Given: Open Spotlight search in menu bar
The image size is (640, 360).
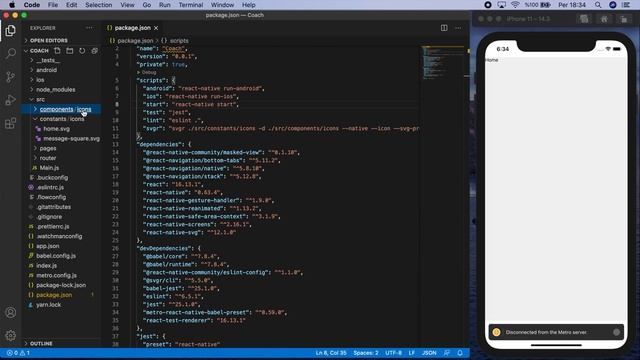Looking at the screenshot, I should coord(598,5).
